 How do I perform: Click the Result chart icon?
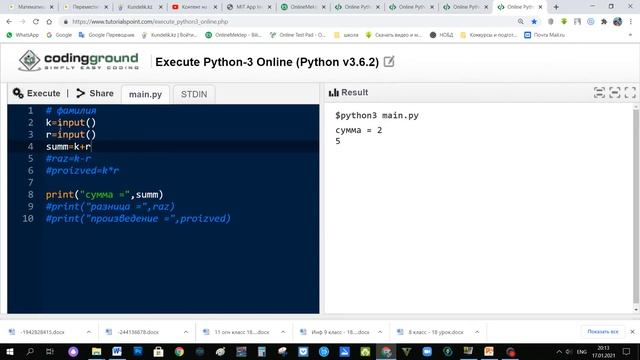pyautogui.click(x=333, y=93)
